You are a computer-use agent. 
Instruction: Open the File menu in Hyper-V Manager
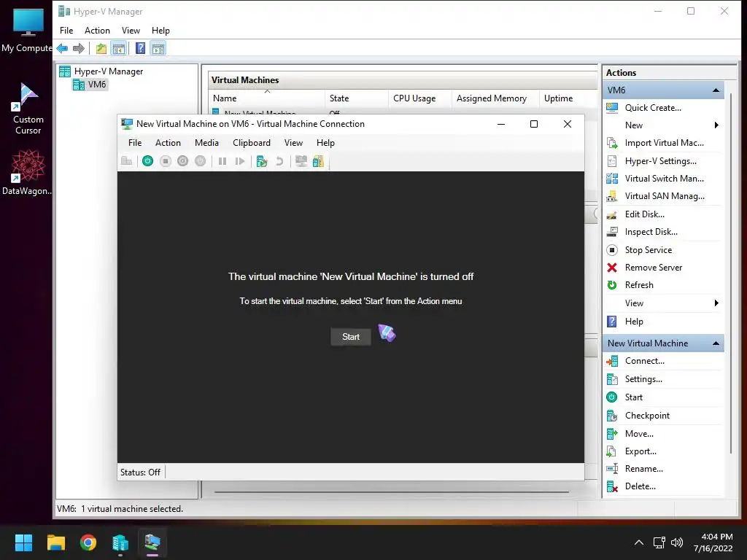pyautogui.click(x=66, y=31)
